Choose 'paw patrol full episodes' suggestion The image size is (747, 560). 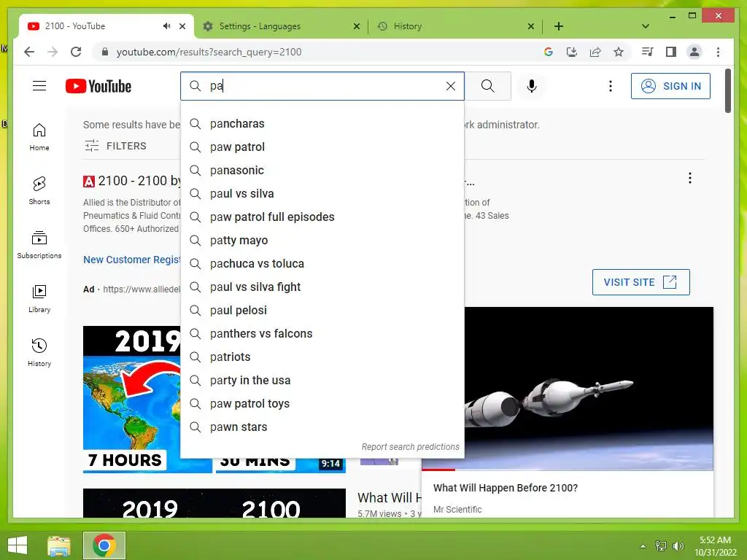322,217
